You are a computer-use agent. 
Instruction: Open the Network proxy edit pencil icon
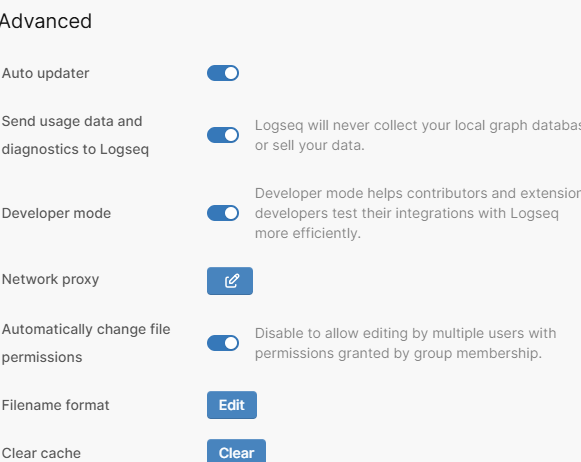click(x=230, y=281)
